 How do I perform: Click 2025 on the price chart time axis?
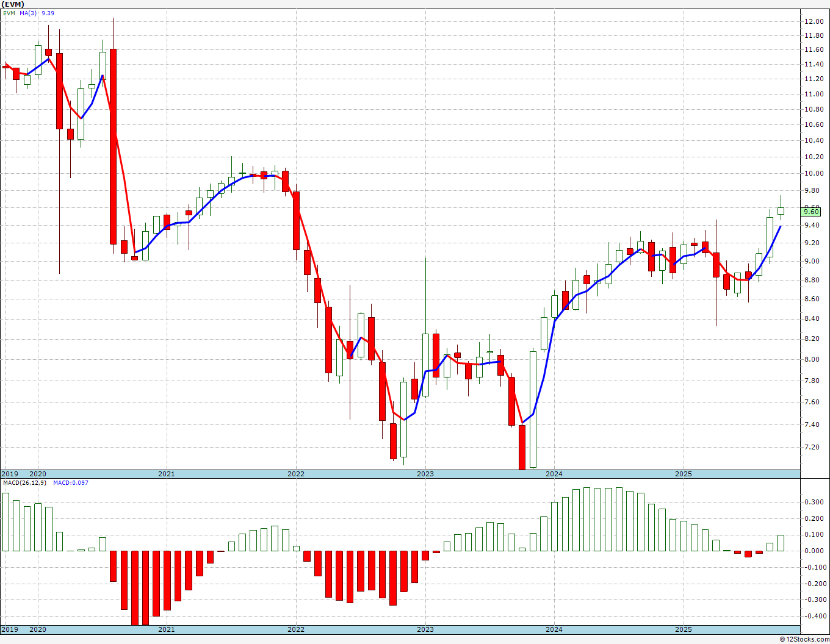point(684,474)
